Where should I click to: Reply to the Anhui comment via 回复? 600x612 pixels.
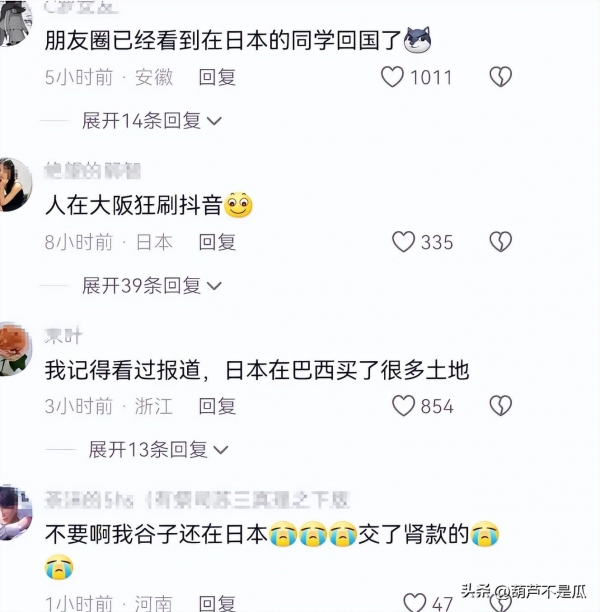[x=217, y=77]
